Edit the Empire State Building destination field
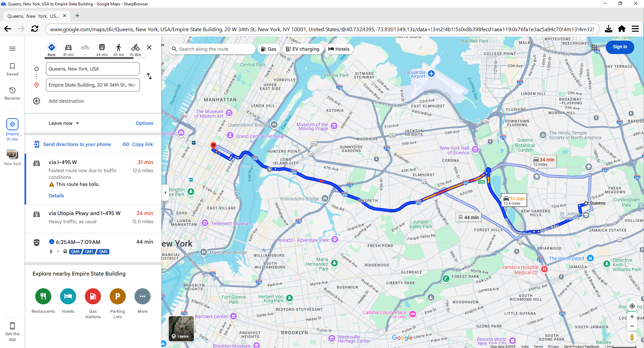Screen dimensions: 644x348 coord(93,85)
